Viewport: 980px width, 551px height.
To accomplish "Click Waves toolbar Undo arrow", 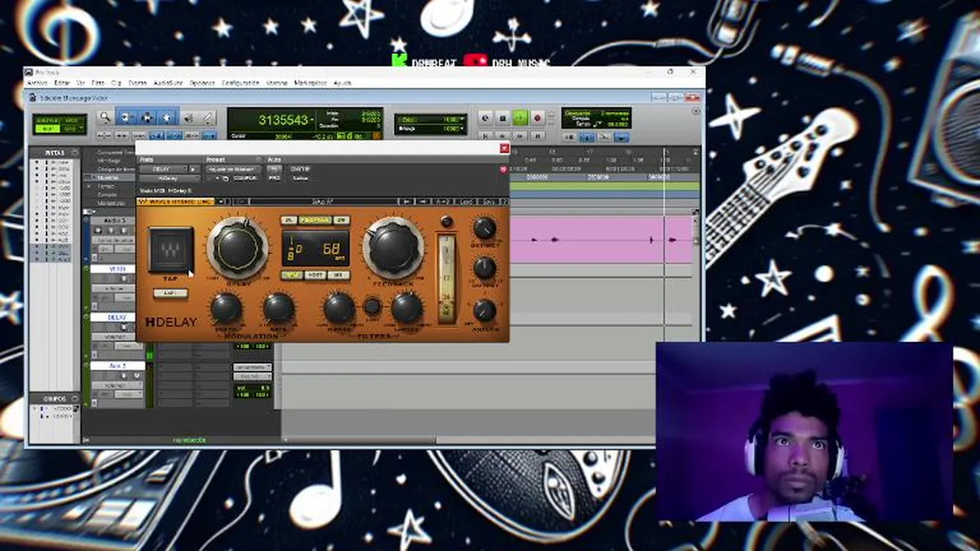I will click(407, 201).
